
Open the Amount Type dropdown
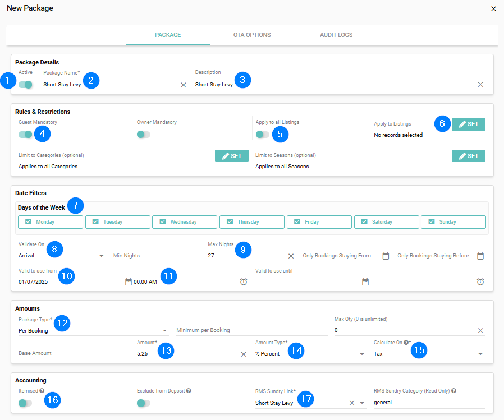tap(361, 354)
